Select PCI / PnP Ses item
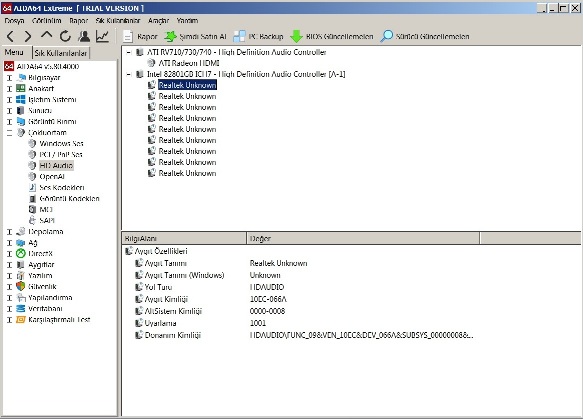Viewport: 583px width, 419px height. (61, 154)
